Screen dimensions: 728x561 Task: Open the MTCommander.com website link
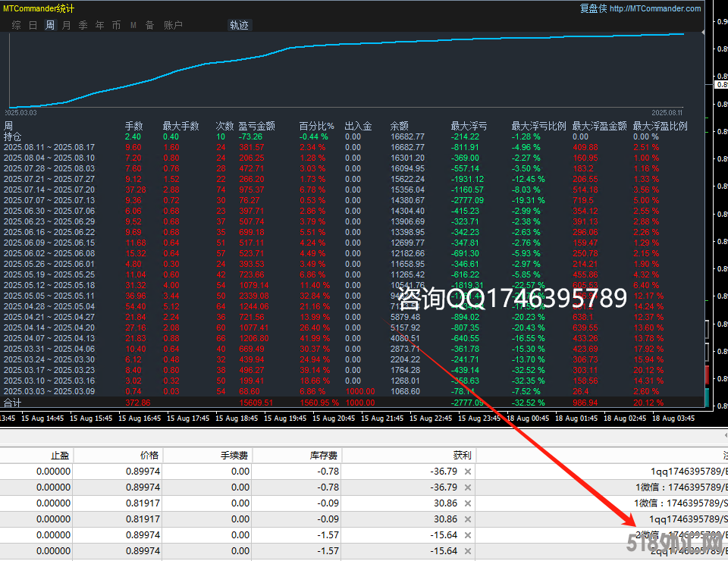[654, 9]
